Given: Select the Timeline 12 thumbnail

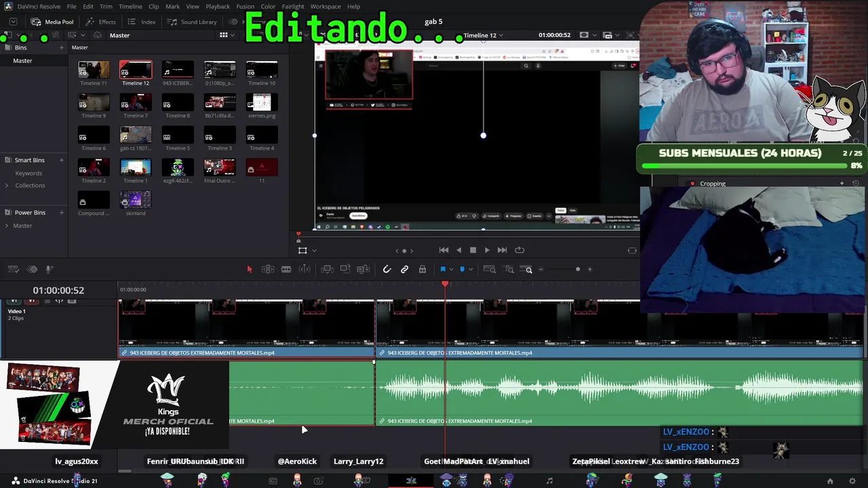Looking at the screenshot, I should [136, 70].
